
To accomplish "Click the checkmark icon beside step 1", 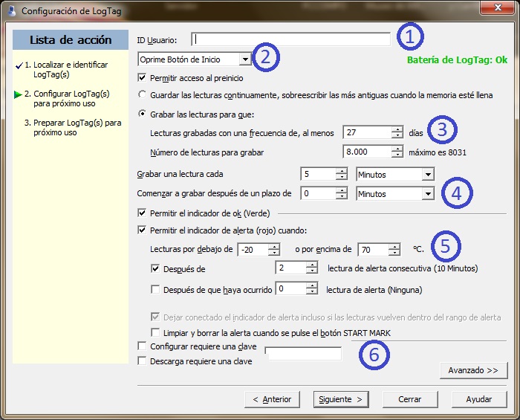I will click(x=19, y=65).
